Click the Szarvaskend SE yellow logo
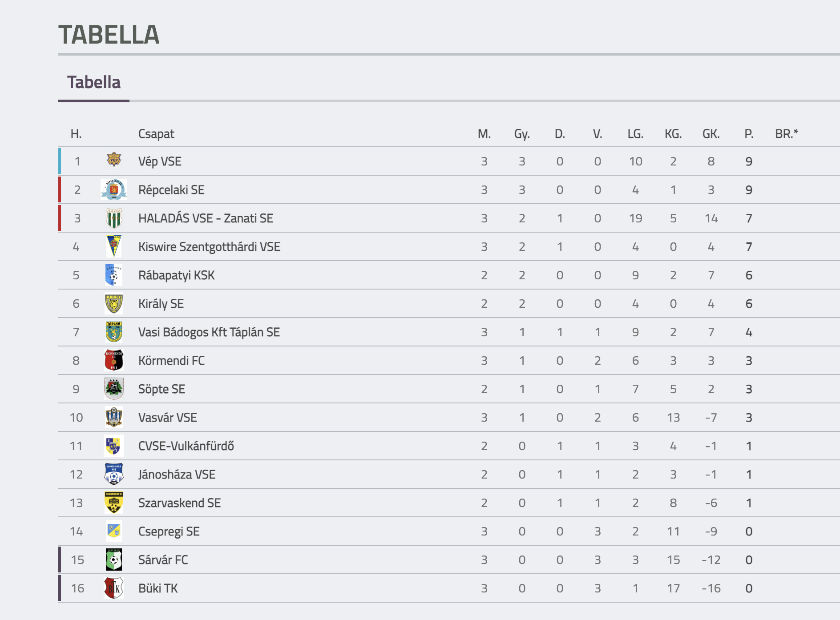 point(114,503)
